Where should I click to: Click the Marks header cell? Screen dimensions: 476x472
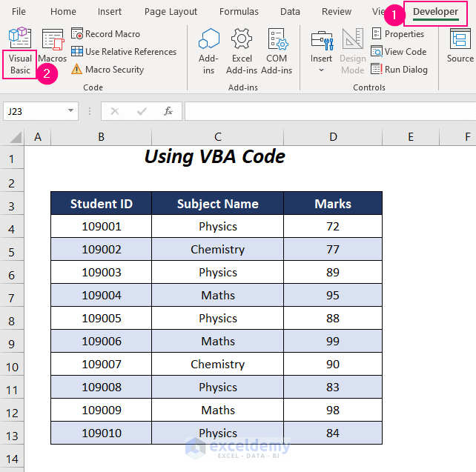coord(333,203)
